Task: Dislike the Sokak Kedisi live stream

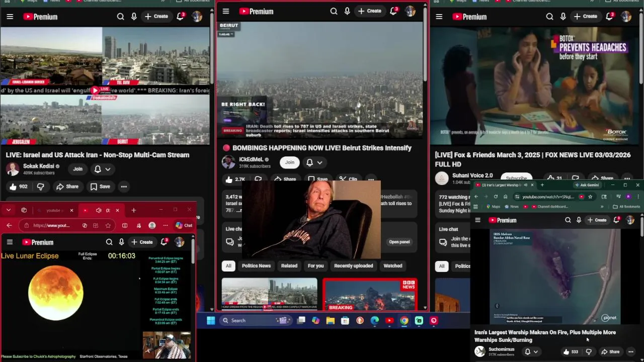Action: click(x=41, y=187)
